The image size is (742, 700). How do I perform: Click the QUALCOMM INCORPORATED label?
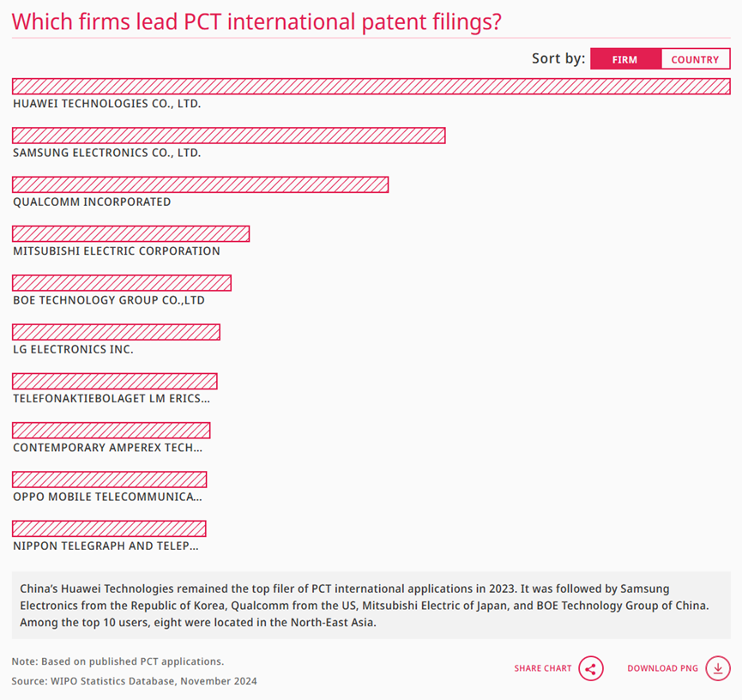(92, 202)
